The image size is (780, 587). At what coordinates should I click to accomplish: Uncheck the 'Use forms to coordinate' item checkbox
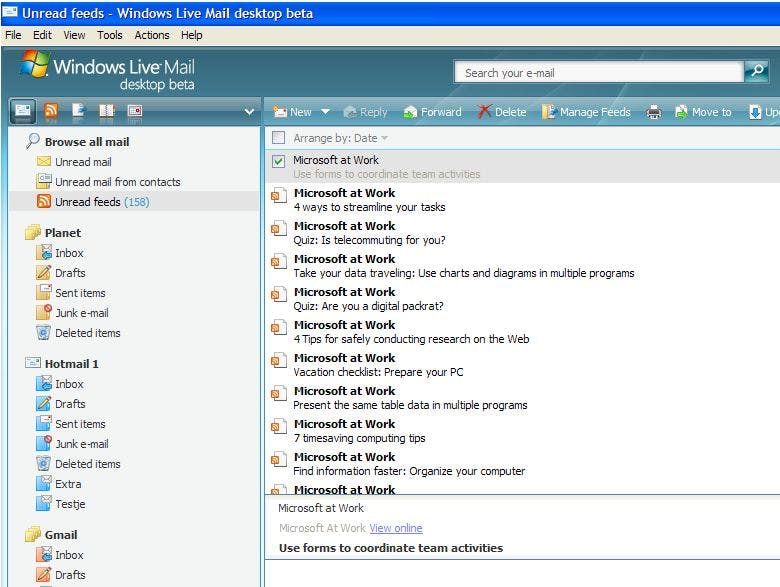pyautogui.click(x=279, y=161)
